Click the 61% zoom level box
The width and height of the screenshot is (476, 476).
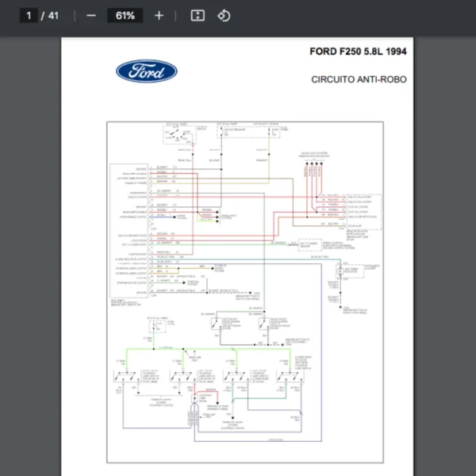click(x=125, y=15)
